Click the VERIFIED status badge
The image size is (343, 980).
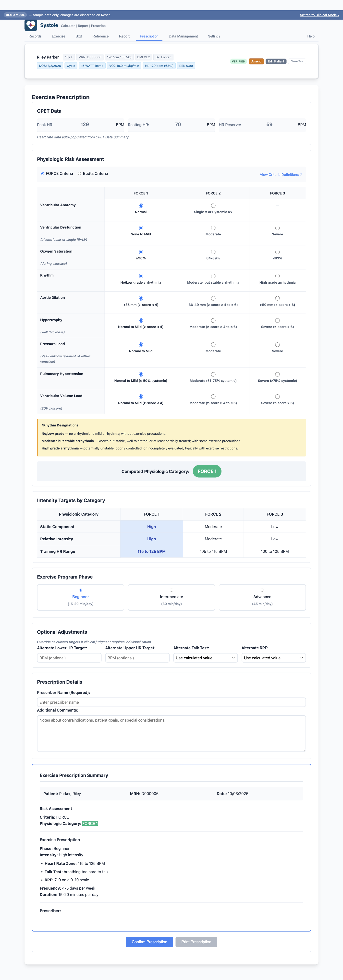coord(238,61)
